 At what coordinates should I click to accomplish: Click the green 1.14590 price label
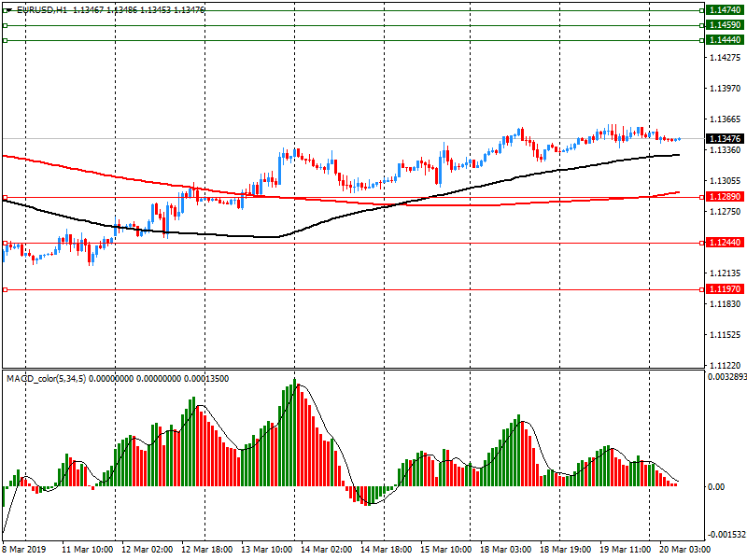(724, 25)
